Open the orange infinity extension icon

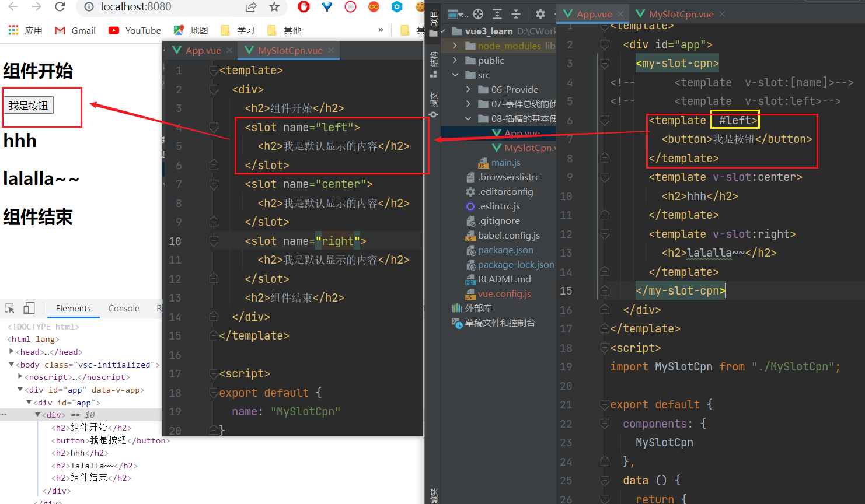tap(374, 7)
